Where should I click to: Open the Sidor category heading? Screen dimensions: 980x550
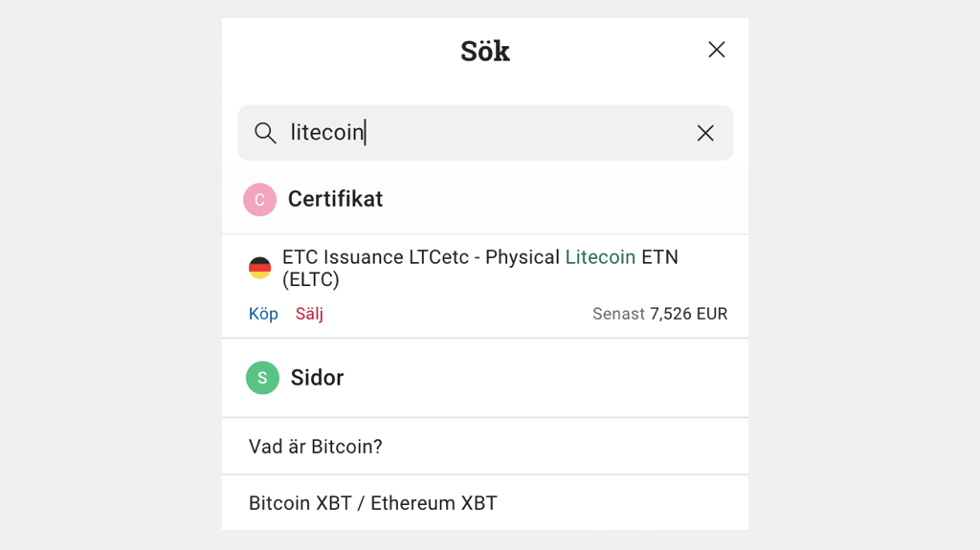317,378
